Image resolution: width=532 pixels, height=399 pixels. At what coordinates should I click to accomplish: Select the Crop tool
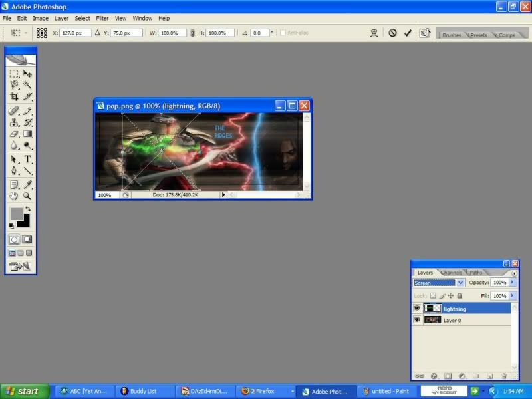tap(14, 96)
